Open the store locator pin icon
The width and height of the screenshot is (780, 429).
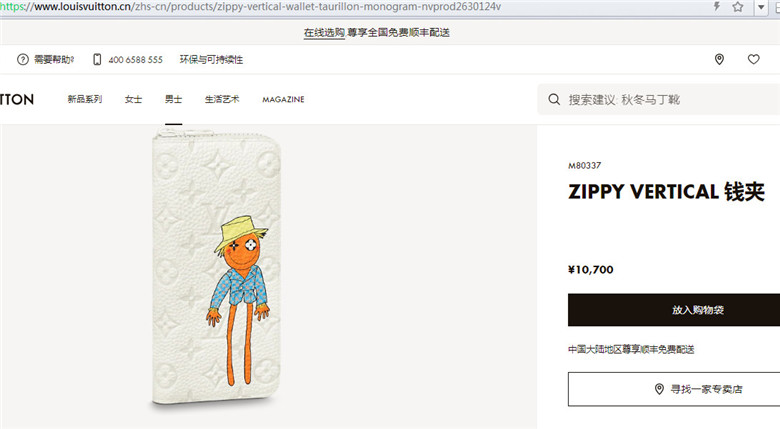(719, 59)
